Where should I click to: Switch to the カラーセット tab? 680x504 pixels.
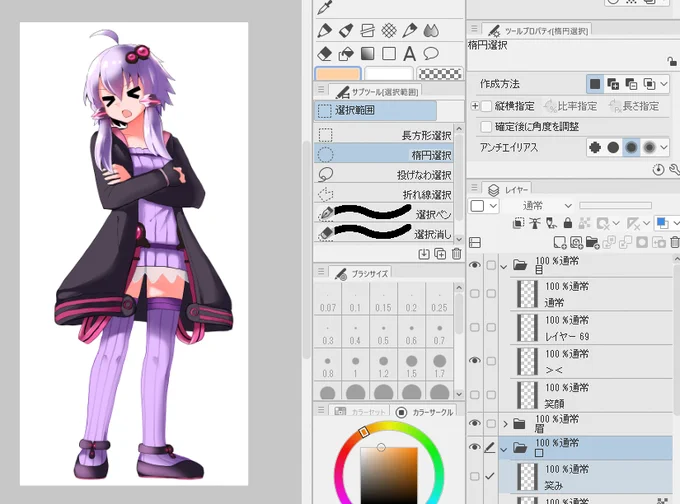point(360,412)
